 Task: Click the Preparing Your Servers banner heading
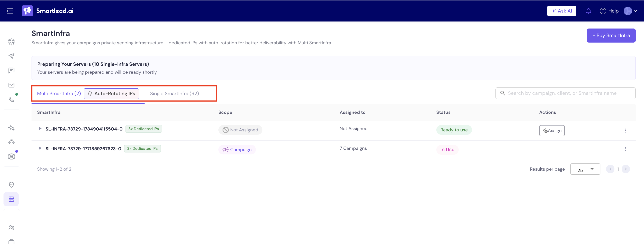[x=93, y=64]
